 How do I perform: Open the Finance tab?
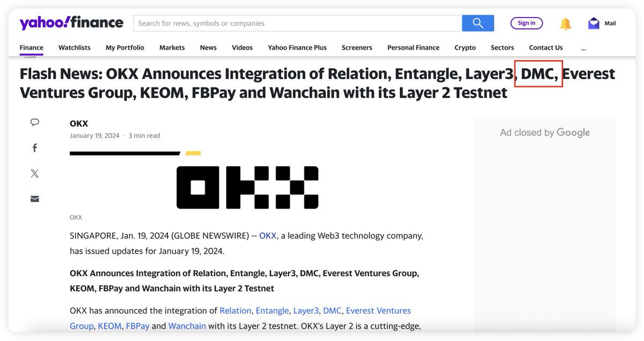click(32, 47)
